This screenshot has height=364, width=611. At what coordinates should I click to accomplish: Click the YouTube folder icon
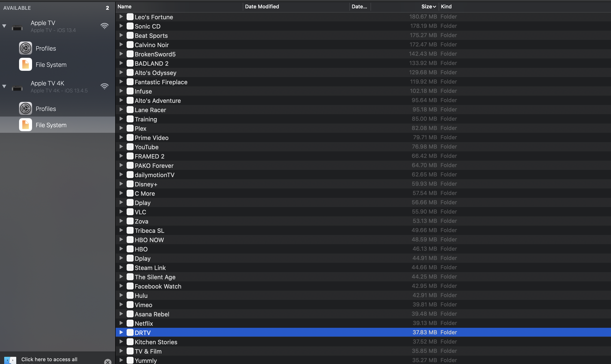click(130, 147)
